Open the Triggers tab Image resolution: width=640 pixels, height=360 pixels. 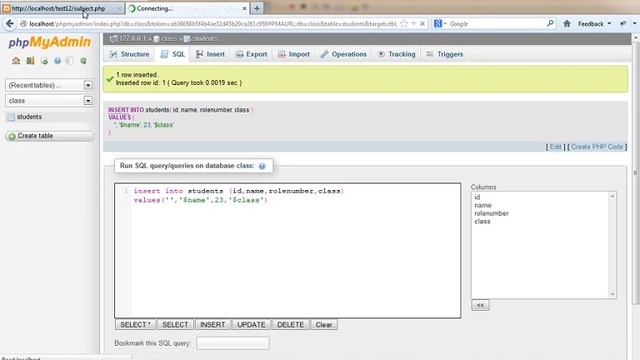(x=444, y=54)
